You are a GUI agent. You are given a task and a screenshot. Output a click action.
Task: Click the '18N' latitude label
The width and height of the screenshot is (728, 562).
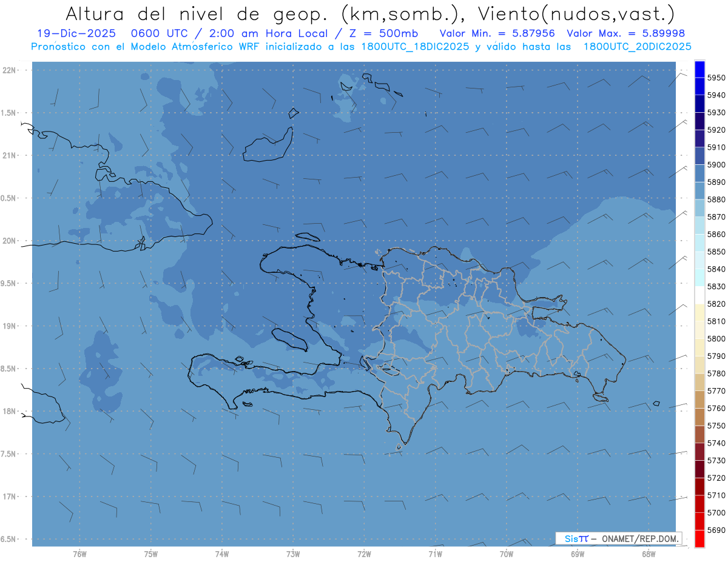(9, 411)
